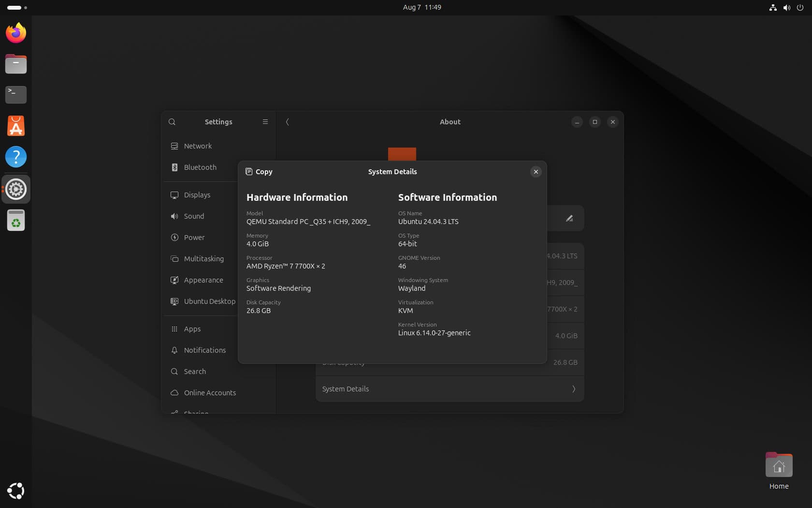Expand System Details row chevron

(x=574, y=389)
